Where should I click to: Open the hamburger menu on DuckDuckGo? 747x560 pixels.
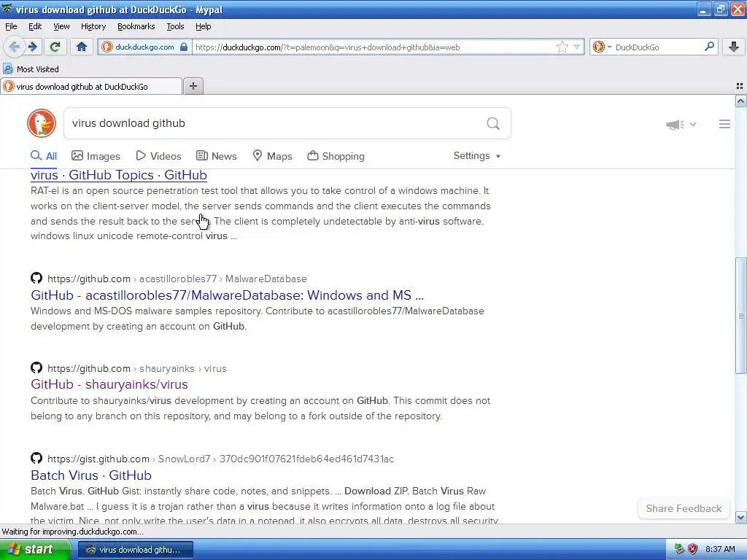click(x=724, y=124)
